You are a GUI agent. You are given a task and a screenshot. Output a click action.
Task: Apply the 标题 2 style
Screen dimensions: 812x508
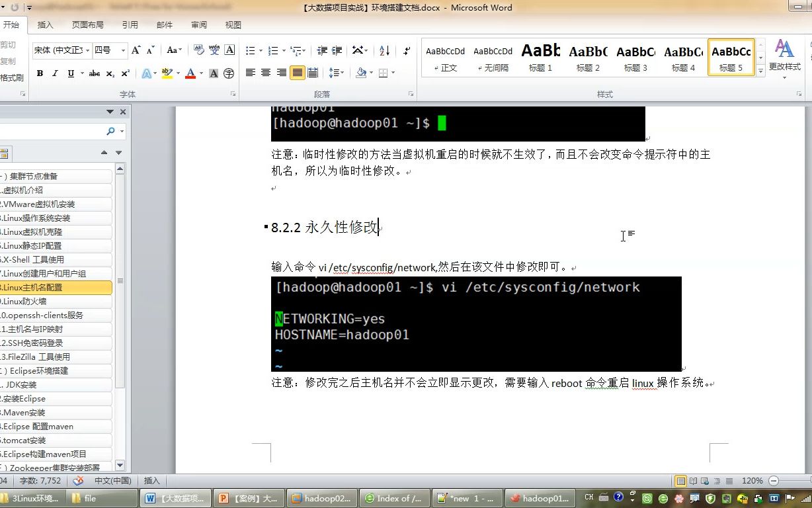click(588, 58)
